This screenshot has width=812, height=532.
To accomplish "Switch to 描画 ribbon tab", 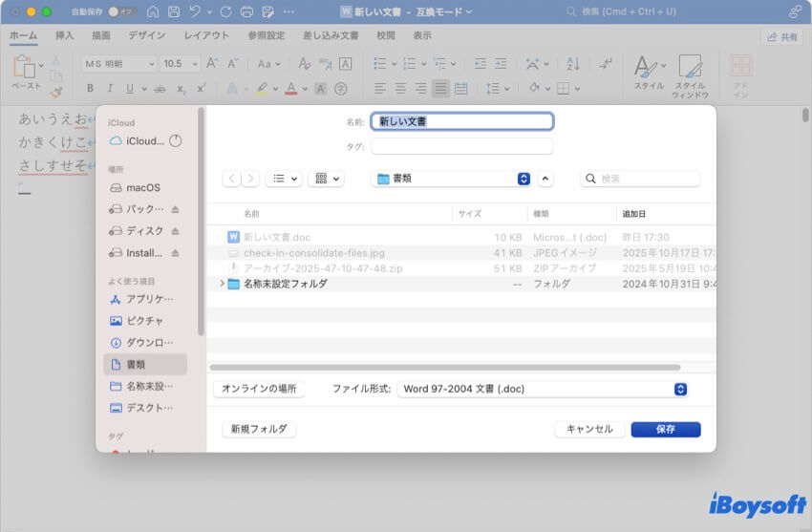I will tap(101, 35).
